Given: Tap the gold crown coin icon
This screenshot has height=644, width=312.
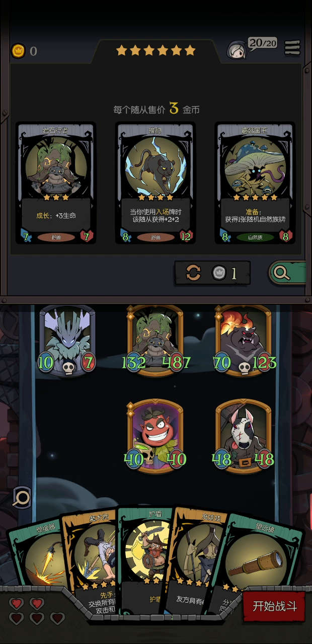Looking at the screenshot, I should (18, 51).
